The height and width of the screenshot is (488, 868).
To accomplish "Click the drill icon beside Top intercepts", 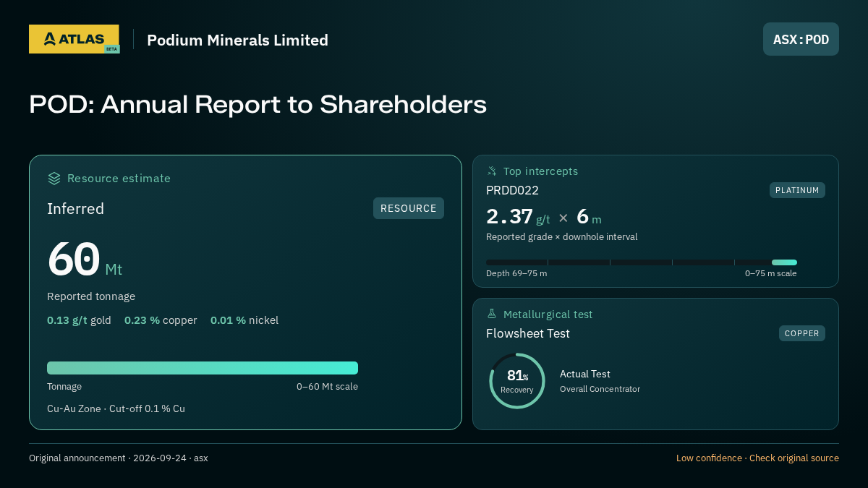I will click(492, 171).
